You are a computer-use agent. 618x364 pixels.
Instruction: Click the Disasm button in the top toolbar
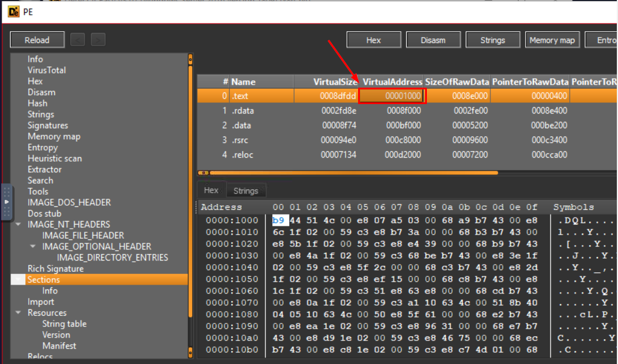point(433,40)
